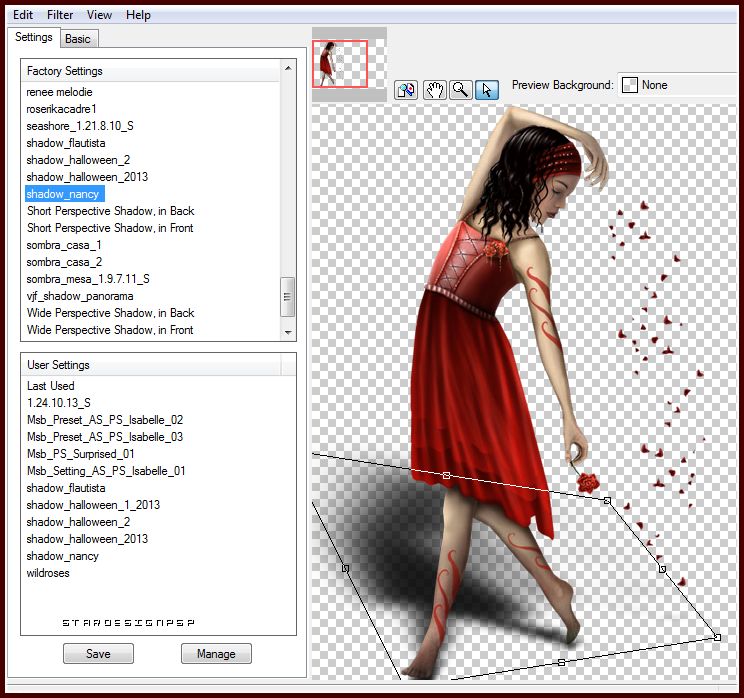Select 'shadow_halloween_2013' in Factory Settings
The image size is (744, 698).
87,177
